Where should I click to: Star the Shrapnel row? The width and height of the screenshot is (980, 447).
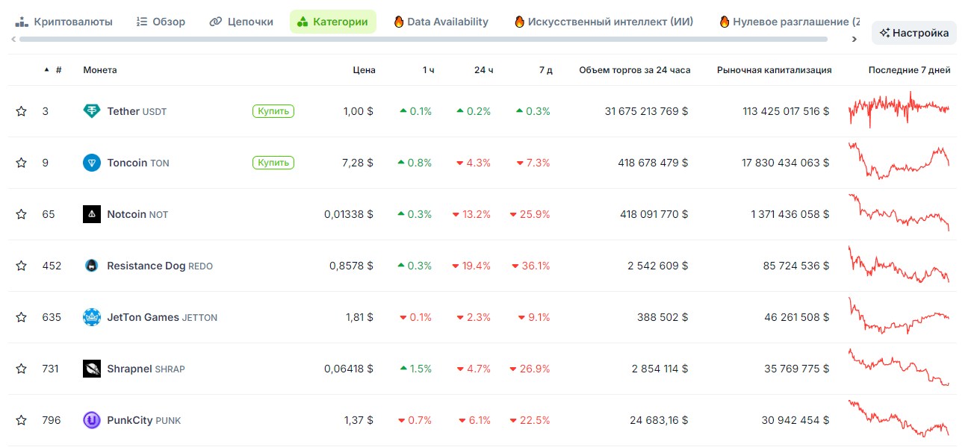pos(21,369)
